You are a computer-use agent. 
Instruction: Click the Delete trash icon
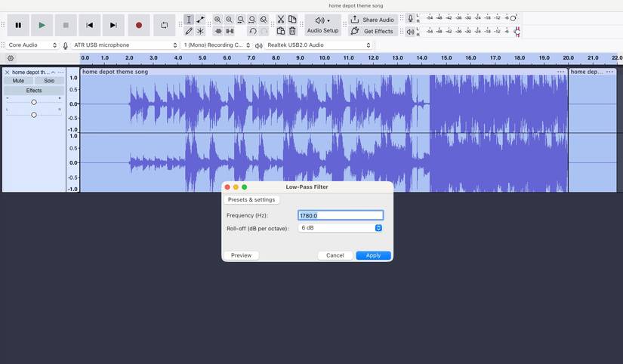pos(292,31)
